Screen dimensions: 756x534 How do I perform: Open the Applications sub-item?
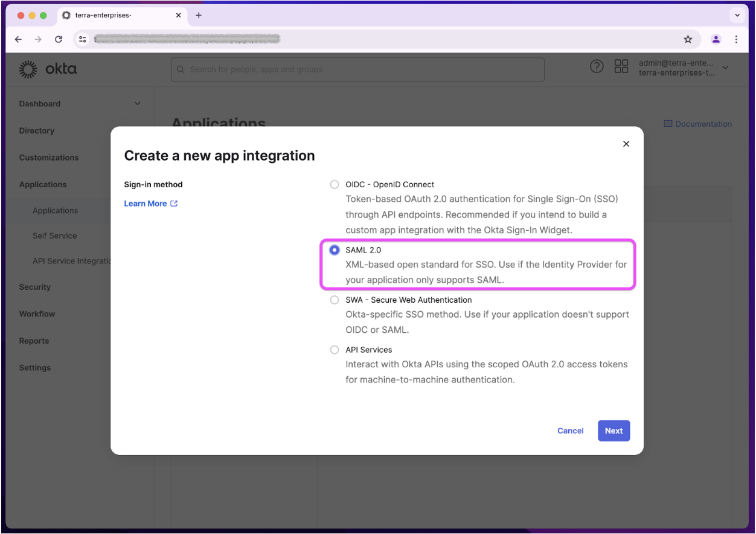(56, 211)
